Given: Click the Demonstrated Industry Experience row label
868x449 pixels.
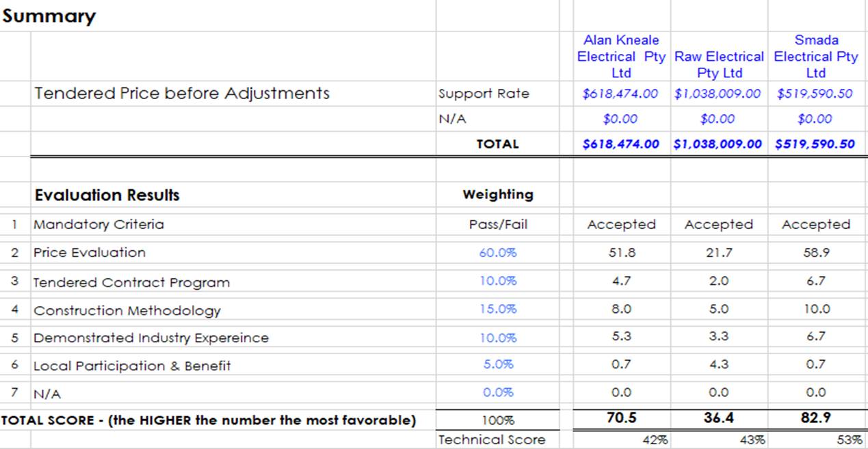Looking at the screenshot, I should point(151,338).
